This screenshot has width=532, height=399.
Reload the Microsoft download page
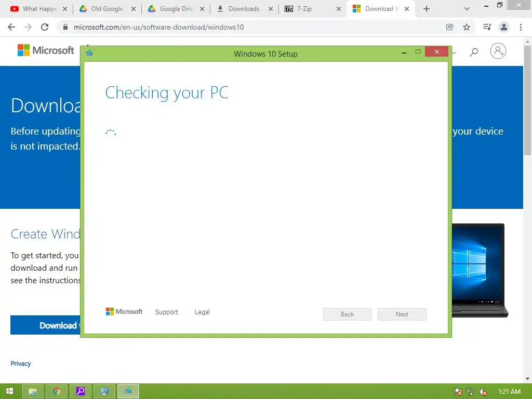pyautogui.click(x=45, y=27)
